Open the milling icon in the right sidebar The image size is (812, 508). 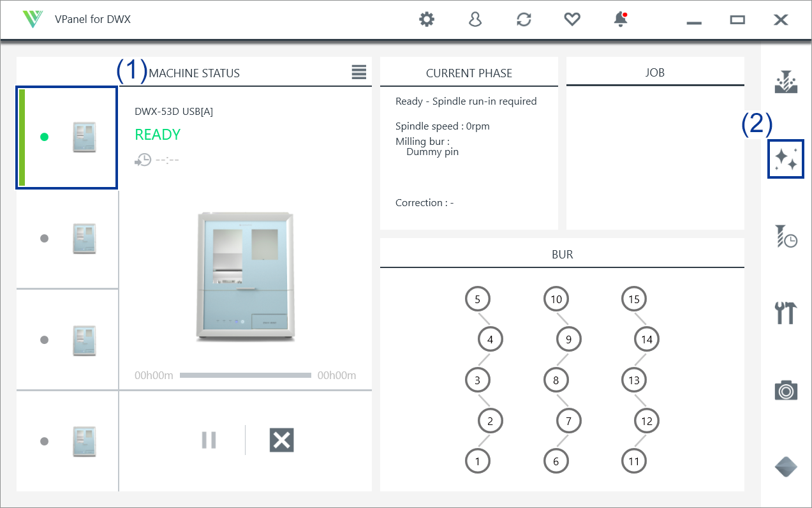coord(786,82)
